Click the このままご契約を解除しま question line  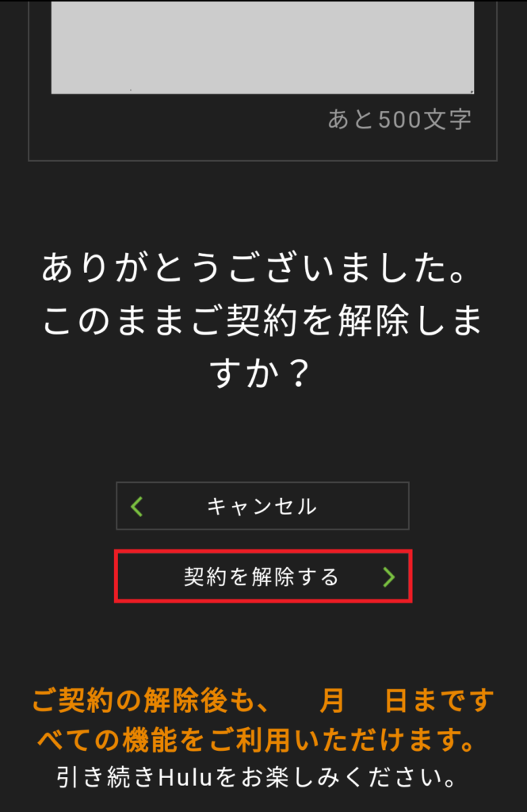(x=262, y=320)
